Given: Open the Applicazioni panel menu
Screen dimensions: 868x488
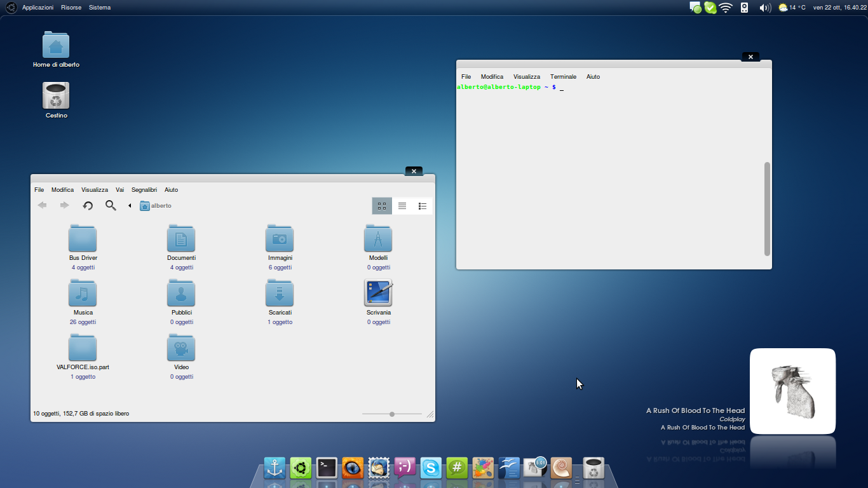Looking at the screenshot, I should (x=37, y=8).
